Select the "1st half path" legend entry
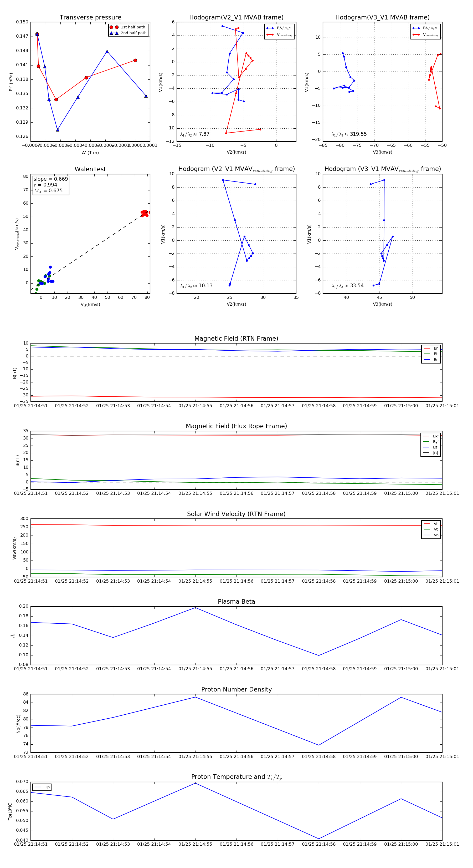Image resolution: width=473 pixels, height=868 pixels. coord(128,27)
